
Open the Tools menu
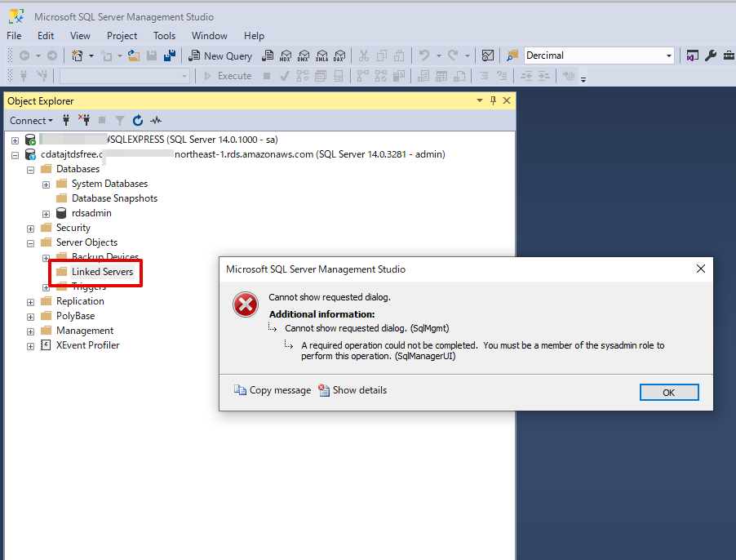click(x=164, y=36)
